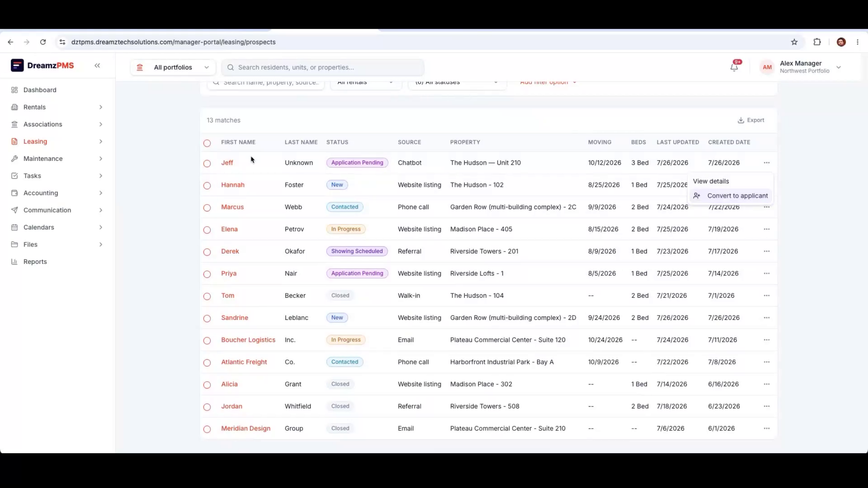Image resolution: width=868 pixels, height=488 pixels.
Task: Select the Priya Nair row checkbox
Action: (x=207, y=274)
